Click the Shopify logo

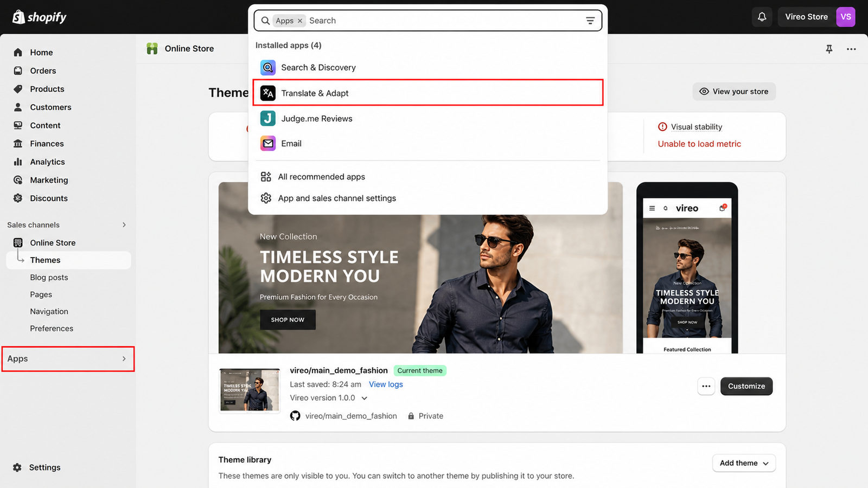pos(39,17)
